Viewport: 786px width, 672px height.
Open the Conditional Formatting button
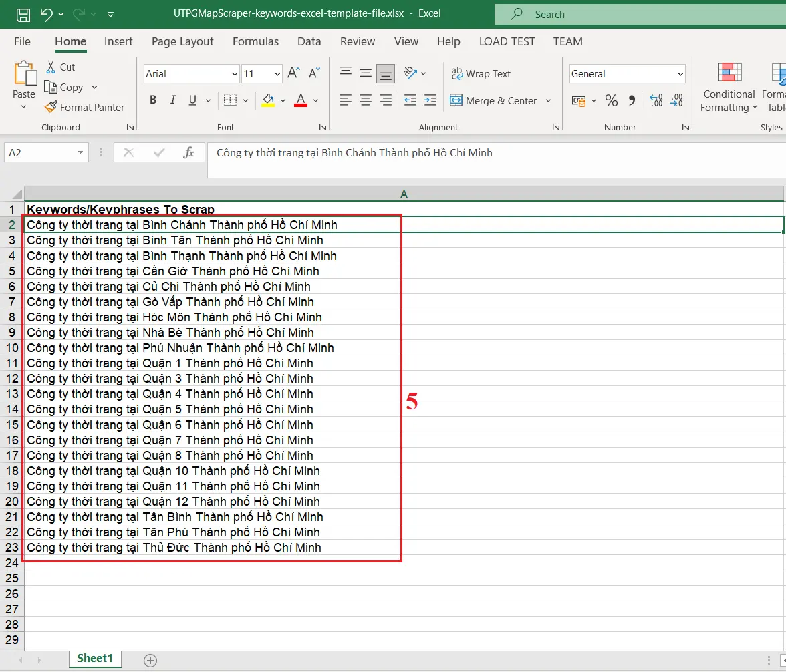coord(729,87)
